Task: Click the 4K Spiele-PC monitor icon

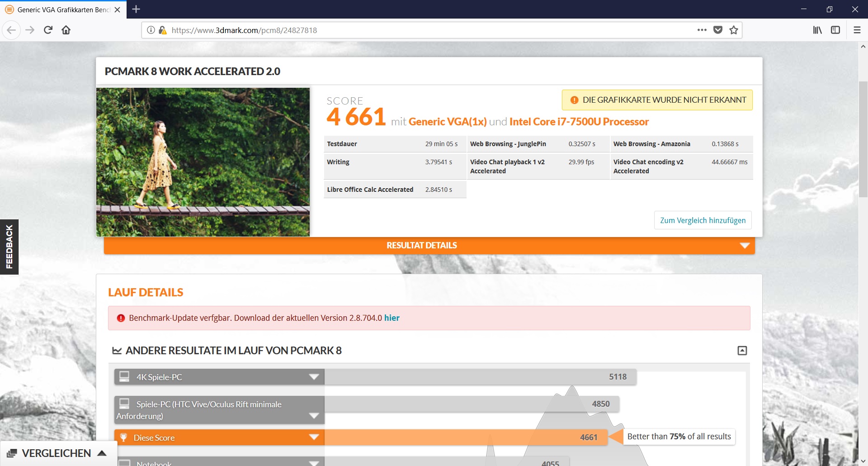Action: click(124, 376)
